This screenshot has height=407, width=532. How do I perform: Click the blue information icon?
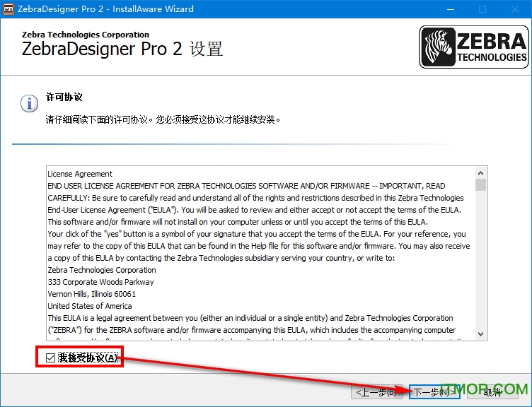(29, 103)
